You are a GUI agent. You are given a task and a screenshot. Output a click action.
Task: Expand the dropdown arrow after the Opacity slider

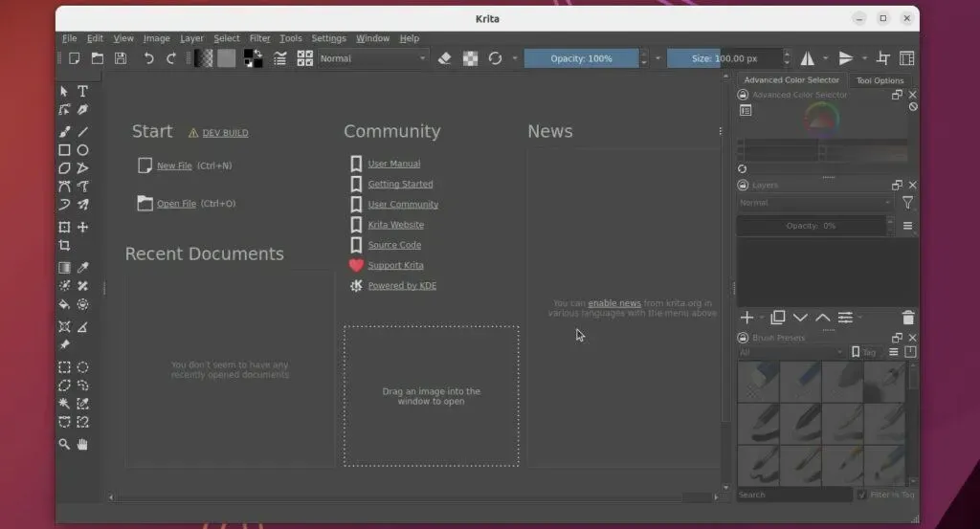point(657,58)
